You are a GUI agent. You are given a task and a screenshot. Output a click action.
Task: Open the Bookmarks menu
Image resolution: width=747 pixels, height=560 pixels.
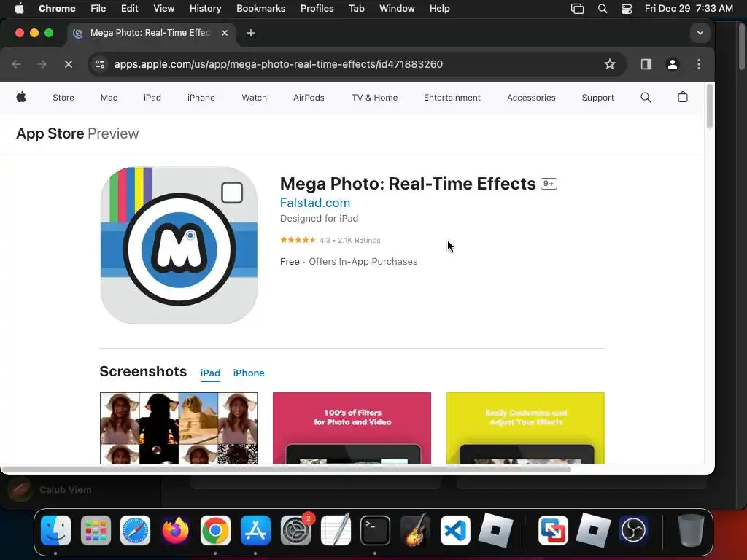260,9
